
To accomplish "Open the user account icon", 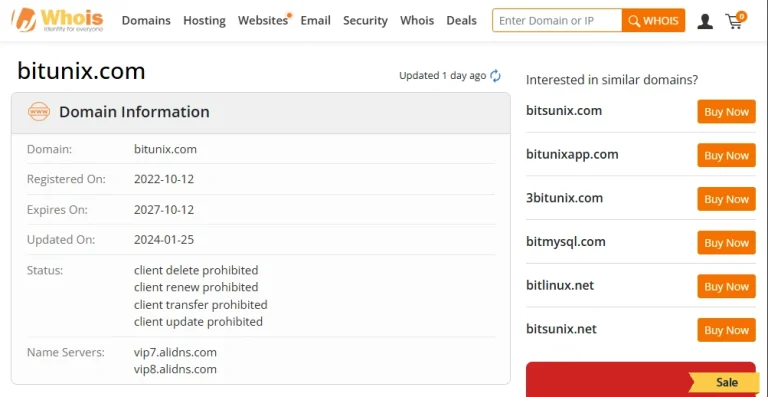I will 705,21.
